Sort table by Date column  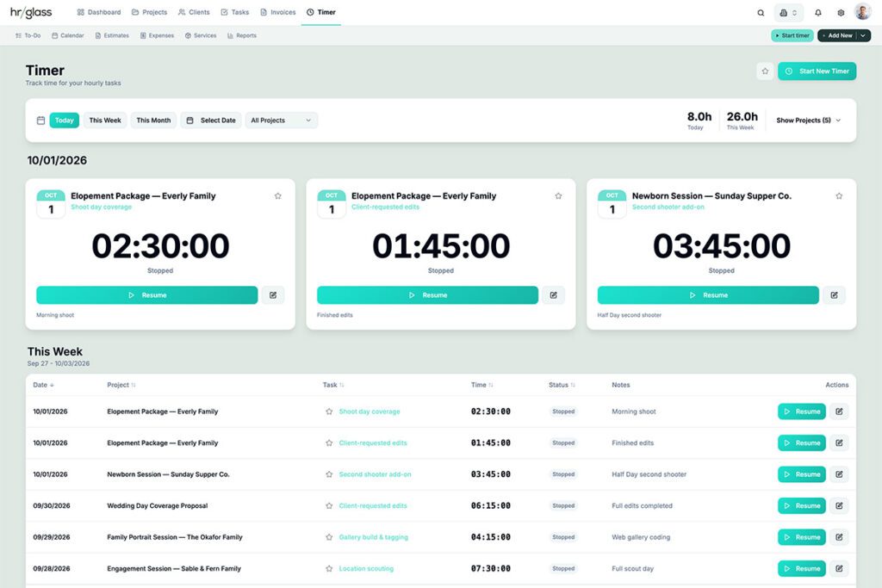tap(43, 385)
